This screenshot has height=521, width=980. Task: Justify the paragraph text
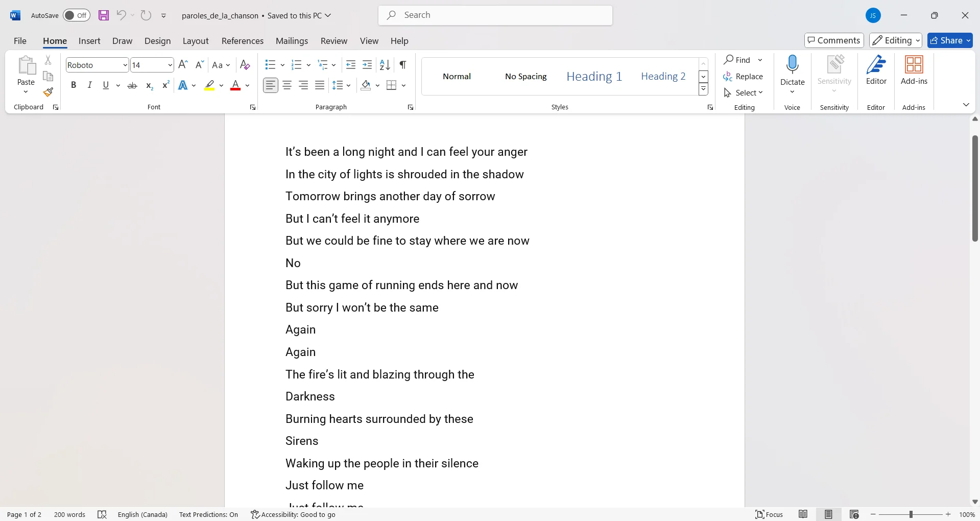[320, 85]
